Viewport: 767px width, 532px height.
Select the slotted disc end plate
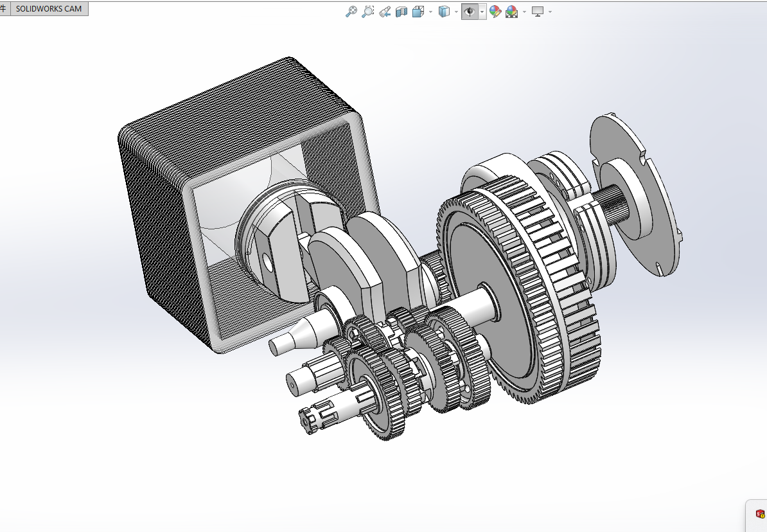[x=635, y=195]
